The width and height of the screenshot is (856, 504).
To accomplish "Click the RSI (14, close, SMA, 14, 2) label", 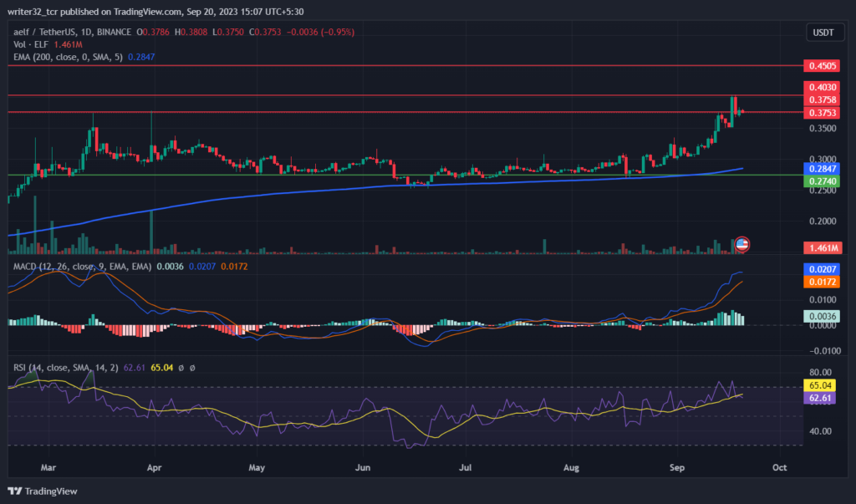I will click(x=65, y=368).
